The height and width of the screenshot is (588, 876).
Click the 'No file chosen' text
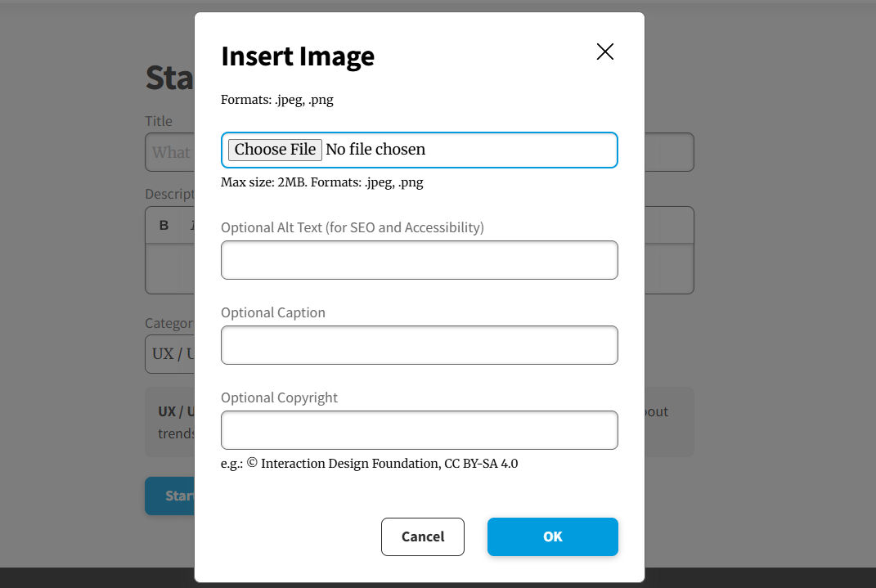click(x=375, y=150)
